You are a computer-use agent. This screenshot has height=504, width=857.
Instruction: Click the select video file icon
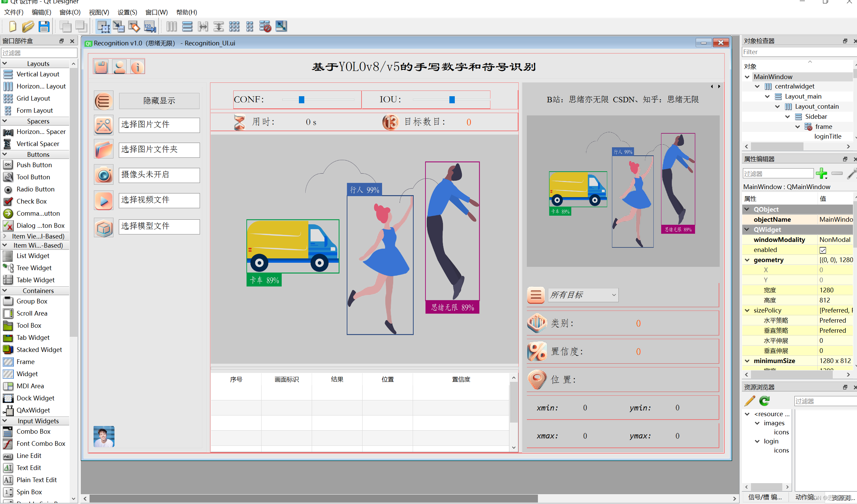pos(104,200)
